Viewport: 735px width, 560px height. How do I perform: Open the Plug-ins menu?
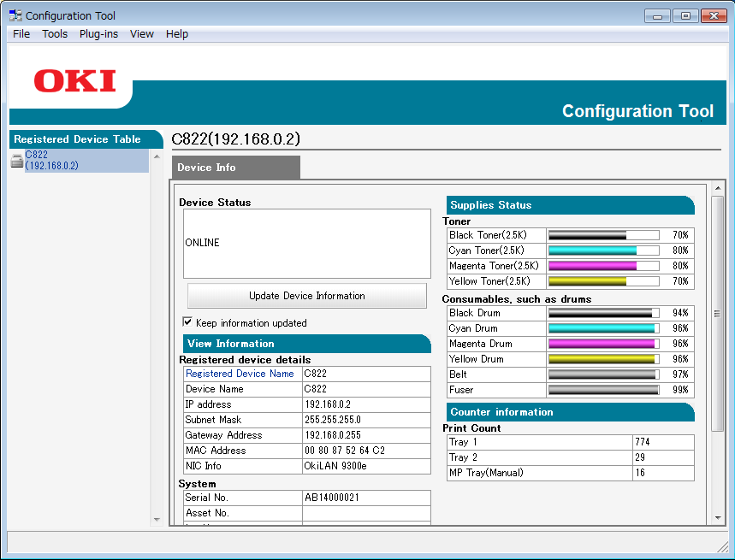click(x=98, y=34)
